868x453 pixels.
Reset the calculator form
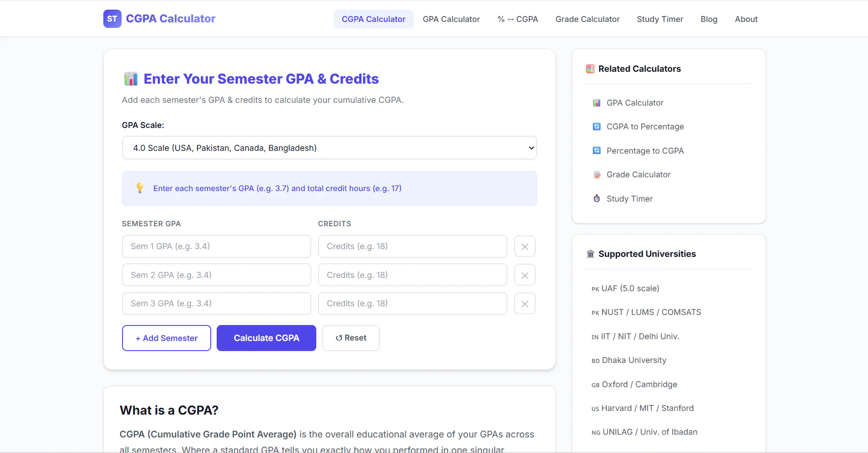point(351,338)
